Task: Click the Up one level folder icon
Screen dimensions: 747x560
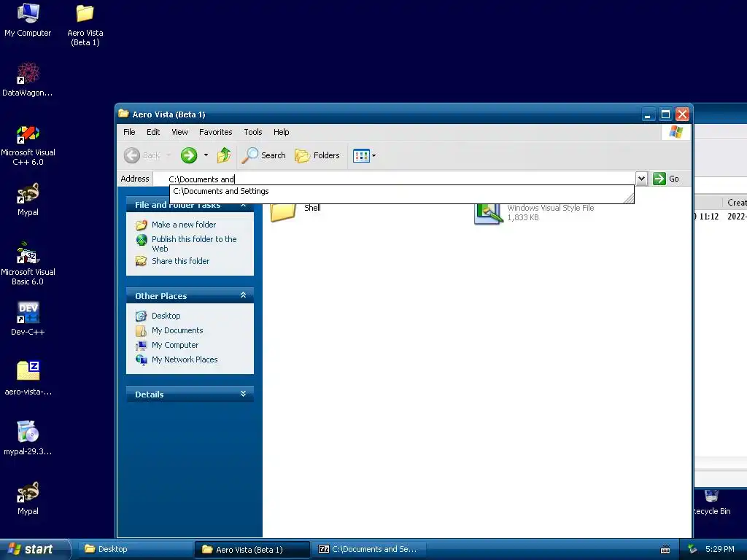Action: click(223, 155)
